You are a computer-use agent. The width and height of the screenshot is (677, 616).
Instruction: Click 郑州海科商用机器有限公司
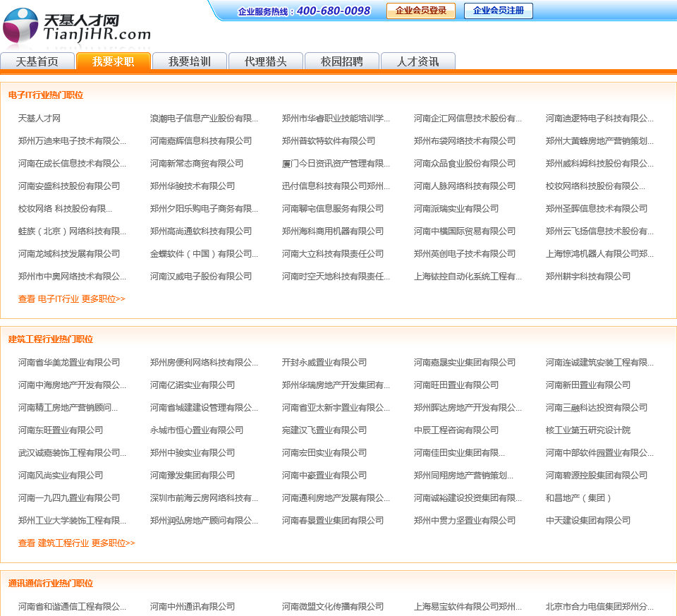tap(333, 231)
